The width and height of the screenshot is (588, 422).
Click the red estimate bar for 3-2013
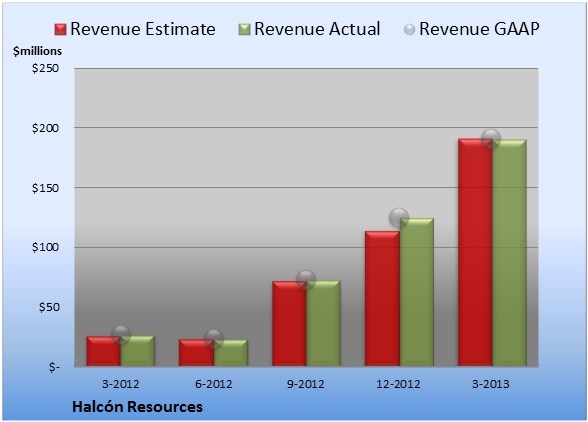coord(475,252)
